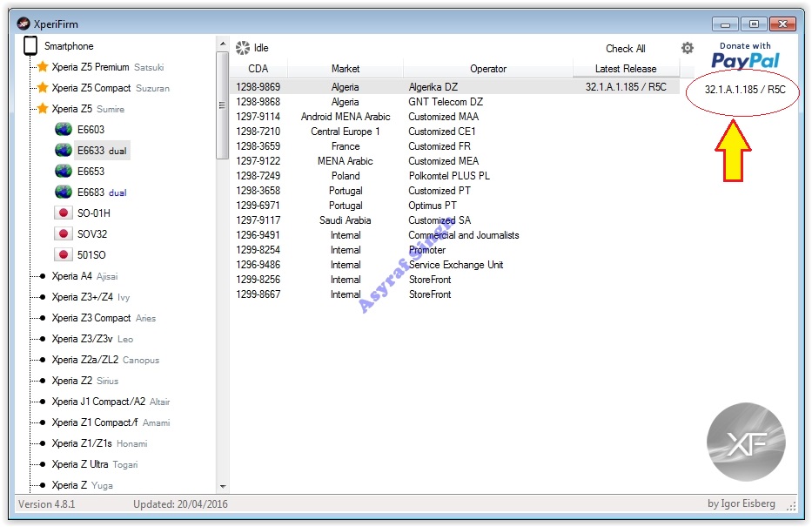Sort by the Market column header

(346, 69)
